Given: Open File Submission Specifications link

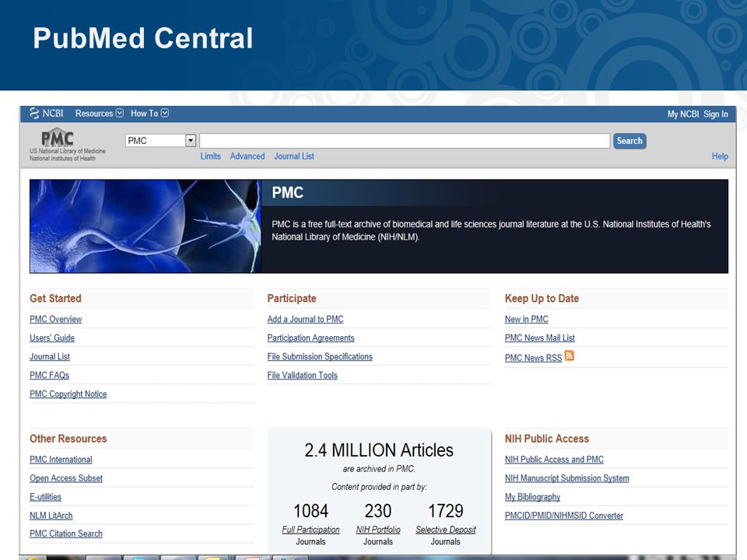Looking at the screenshot, I should pos(320,357).
